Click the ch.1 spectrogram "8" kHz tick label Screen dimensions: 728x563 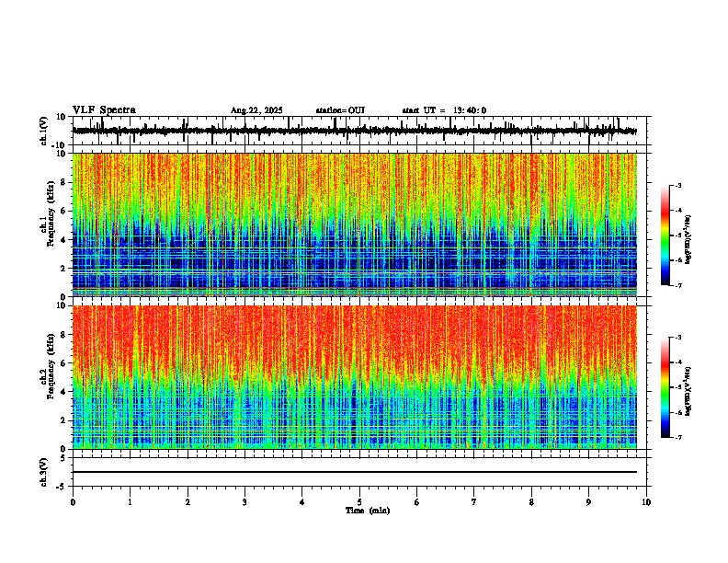tap(63, 182)
